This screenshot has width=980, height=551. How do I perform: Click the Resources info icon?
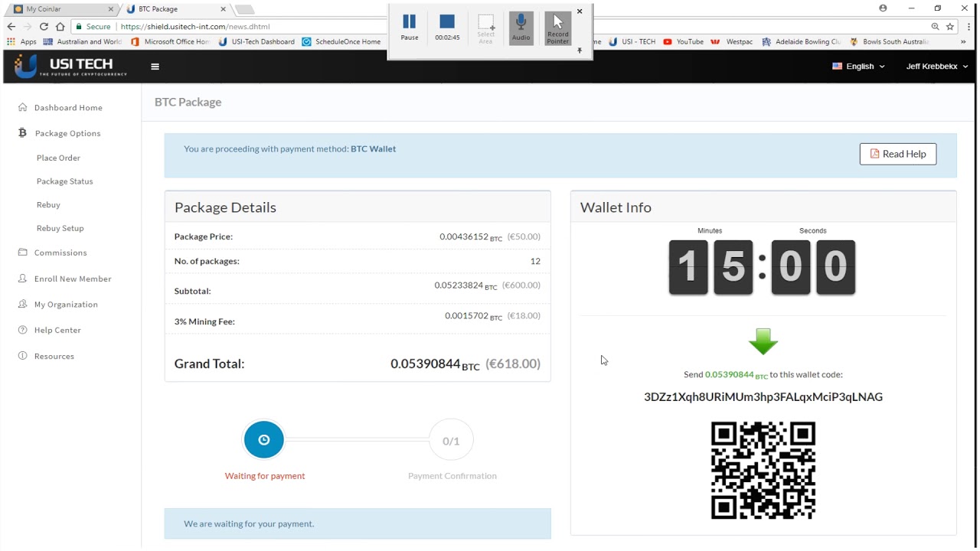tap(23, 356)
